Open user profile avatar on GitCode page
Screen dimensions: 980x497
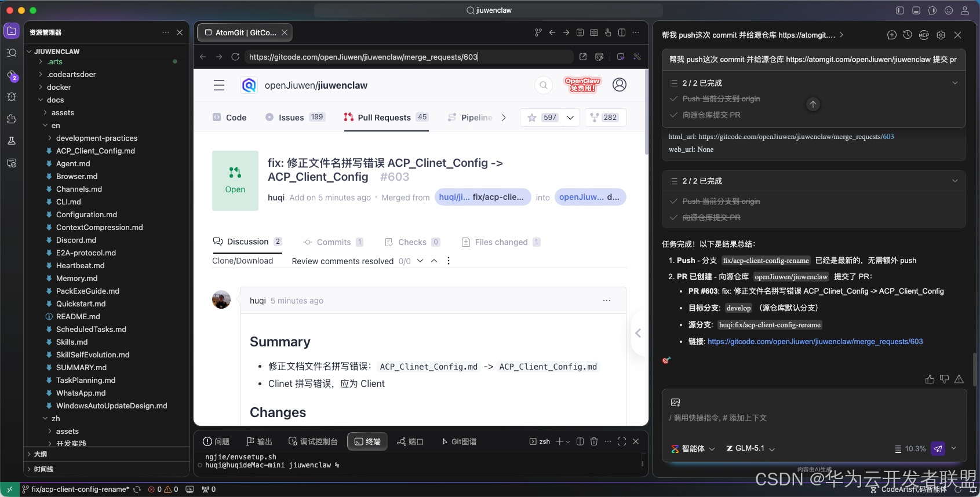click(620, 85)
